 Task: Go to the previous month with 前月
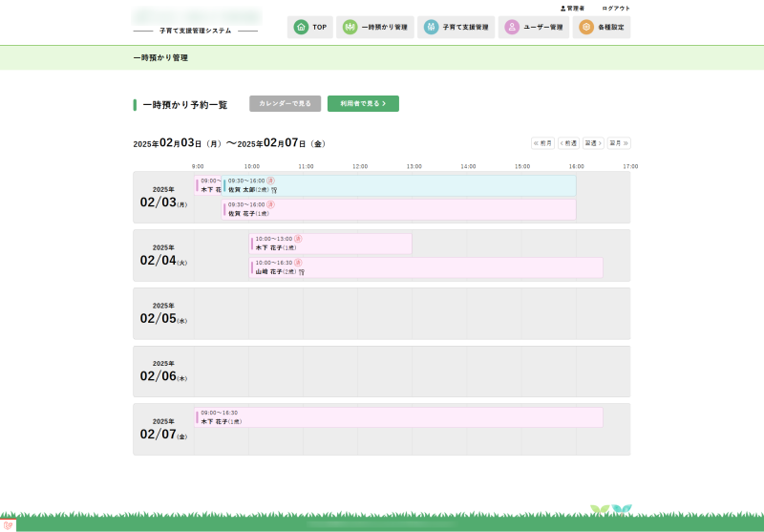[x=542, y=143]
